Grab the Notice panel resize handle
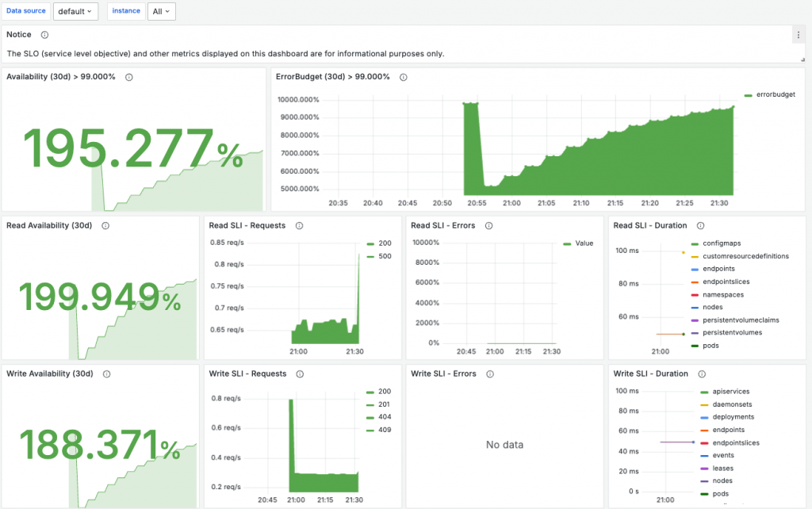Screen dimensions: 812x509 802,60
